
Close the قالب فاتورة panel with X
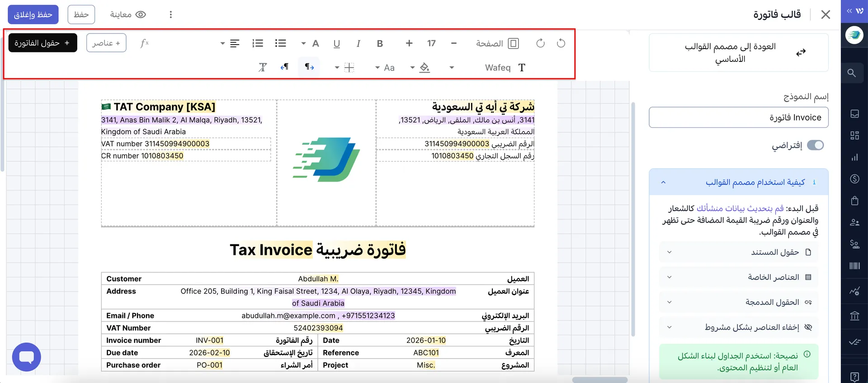click(x=826, y=14)
